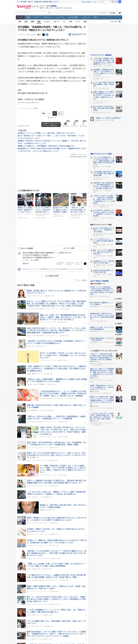Open settings via the gear icon
The height and width of the screenshot is (644, 138).
click(x=120, y=13)
